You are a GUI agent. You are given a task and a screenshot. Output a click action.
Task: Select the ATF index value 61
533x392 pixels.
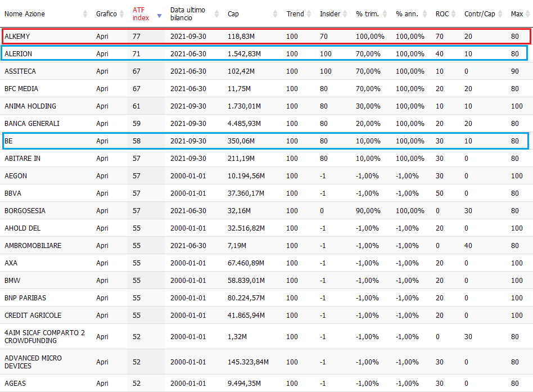[x=136, y=106]
